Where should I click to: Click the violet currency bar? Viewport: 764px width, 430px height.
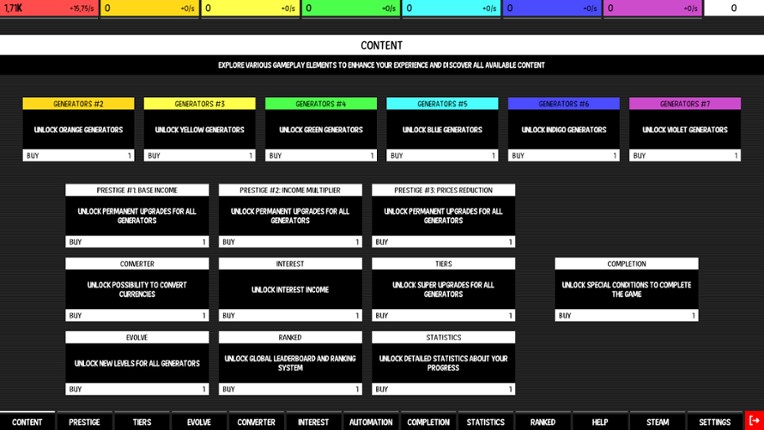click(653, 8)
